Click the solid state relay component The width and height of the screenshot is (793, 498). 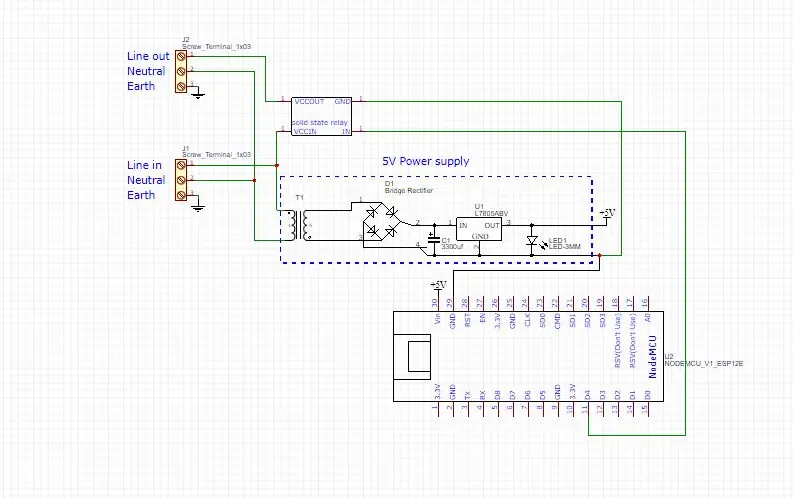322,116
